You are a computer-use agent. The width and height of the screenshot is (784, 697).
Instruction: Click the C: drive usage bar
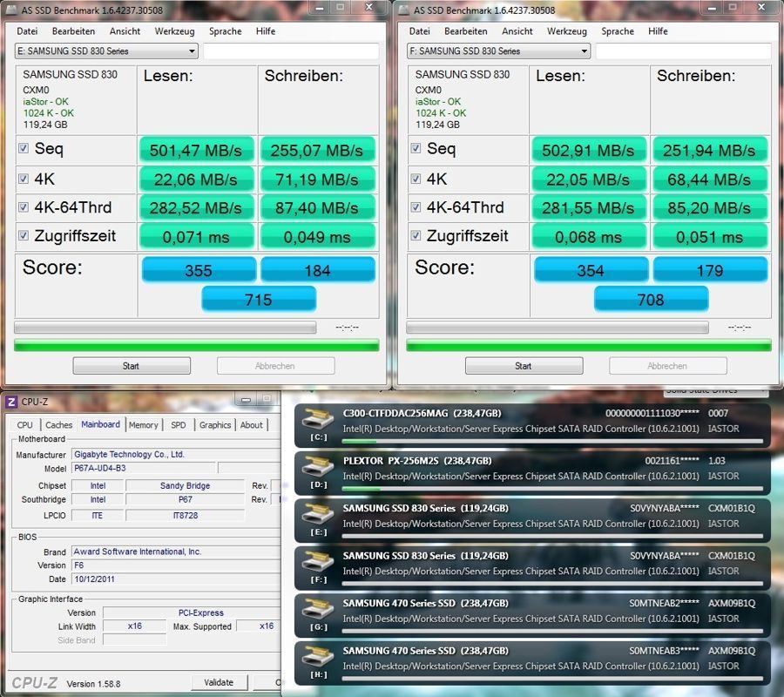[x=552, y=442]
